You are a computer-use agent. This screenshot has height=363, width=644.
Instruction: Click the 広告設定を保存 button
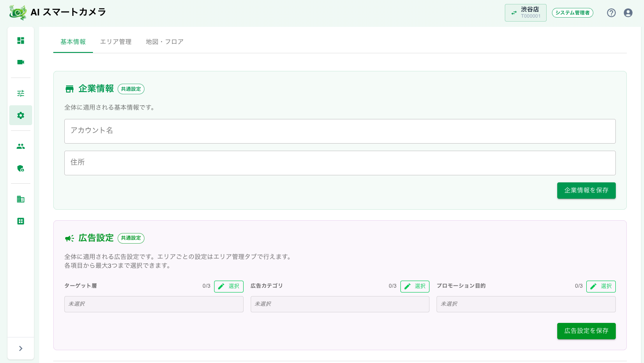[586, 331]
